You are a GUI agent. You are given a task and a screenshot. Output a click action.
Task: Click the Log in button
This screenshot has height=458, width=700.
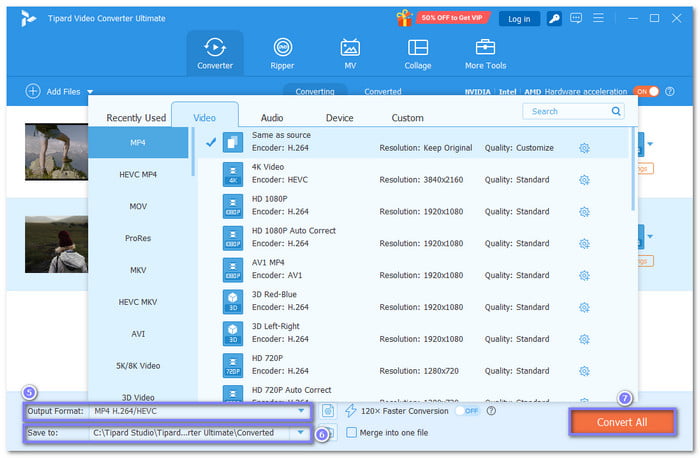[x=519, y=19]
